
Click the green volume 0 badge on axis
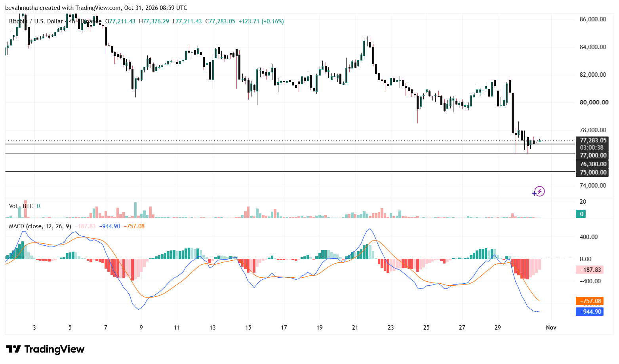point(581,214)
